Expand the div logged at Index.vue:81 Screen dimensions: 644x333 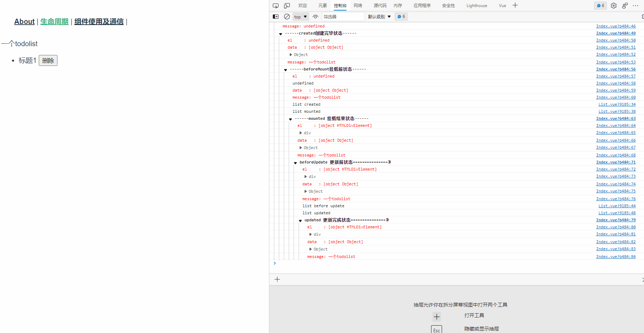click(311, 234)
